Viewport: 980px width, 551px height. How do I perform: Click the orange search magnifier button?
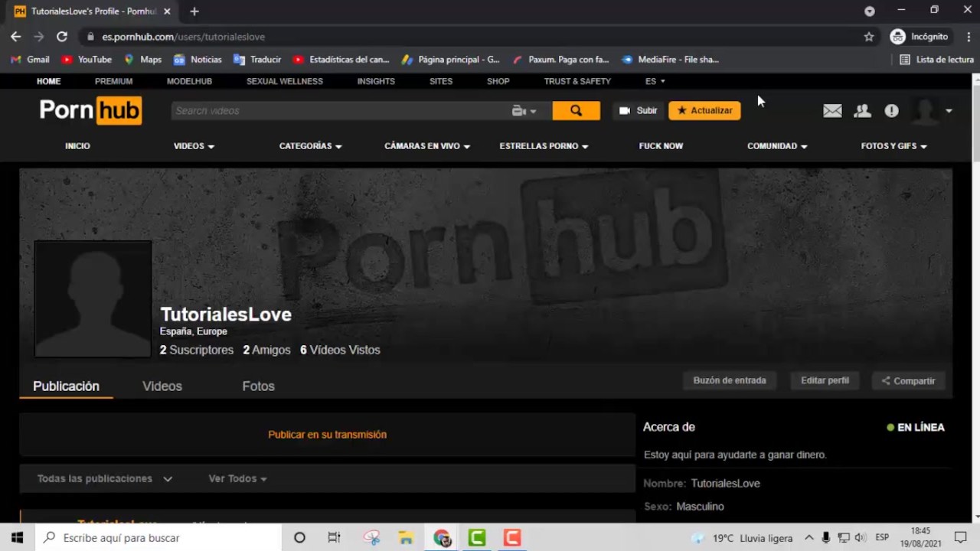coord(576,111)
